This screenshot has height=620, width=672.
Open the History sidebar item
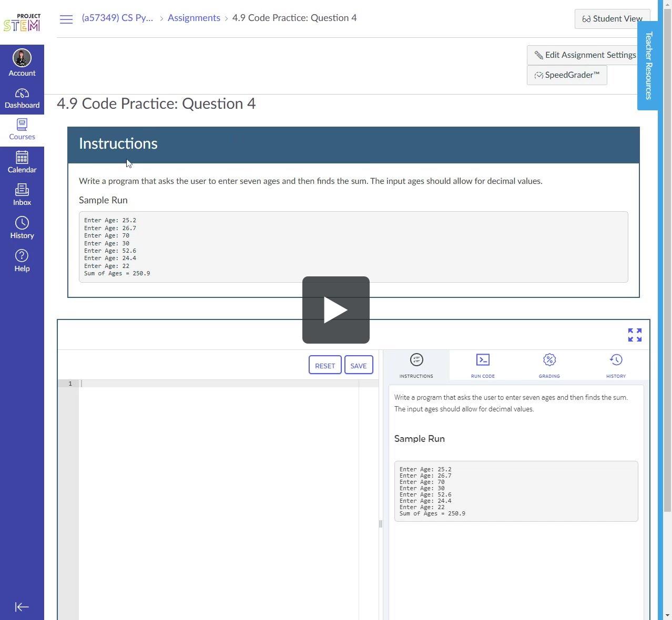(22, 228)
